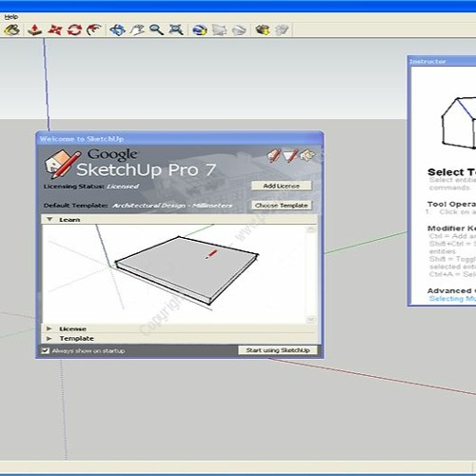Click the Architectural Design - Millimeters template text
Screen dimensions: 476x476
click(x=172, y=206)
